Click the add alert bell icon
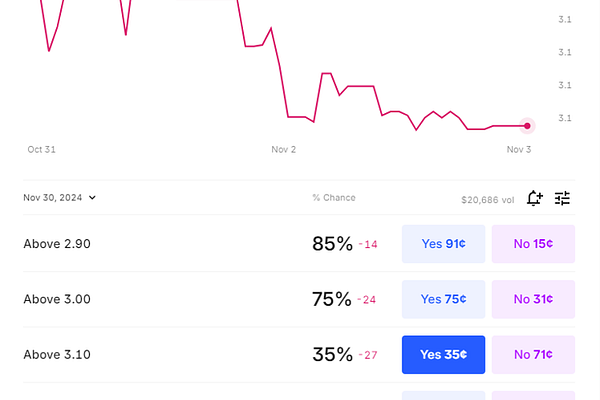The image size is (600, 400). click(x=535, y=198)
